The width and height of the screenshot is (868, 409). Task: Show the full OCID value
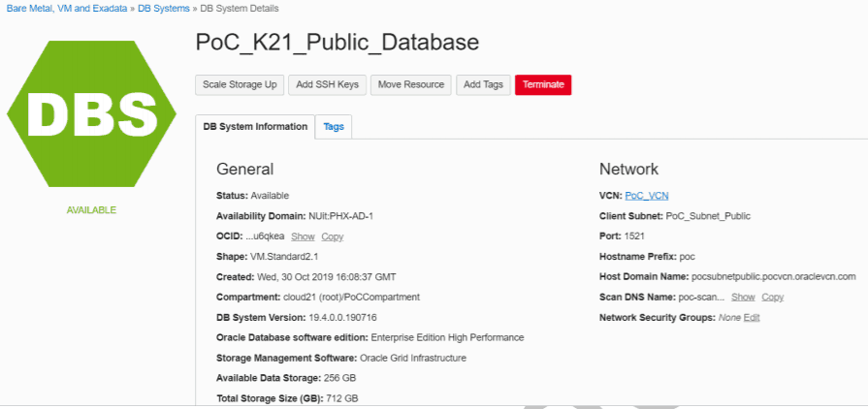coord(303,236)
